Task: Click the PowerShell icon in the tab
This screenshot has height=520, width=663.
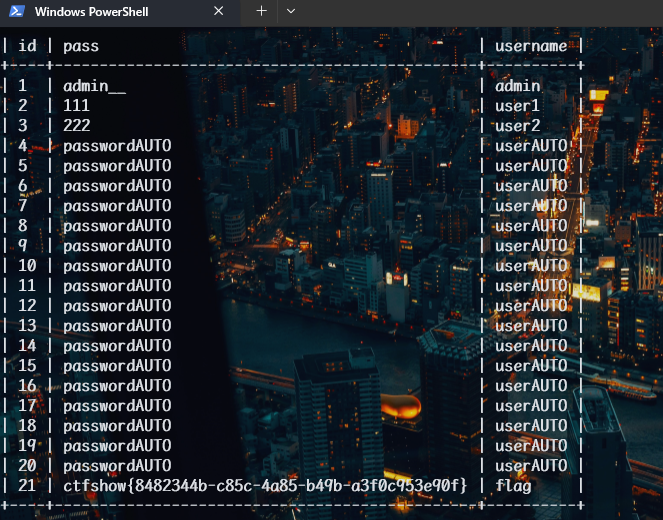Action: [17, 11]
